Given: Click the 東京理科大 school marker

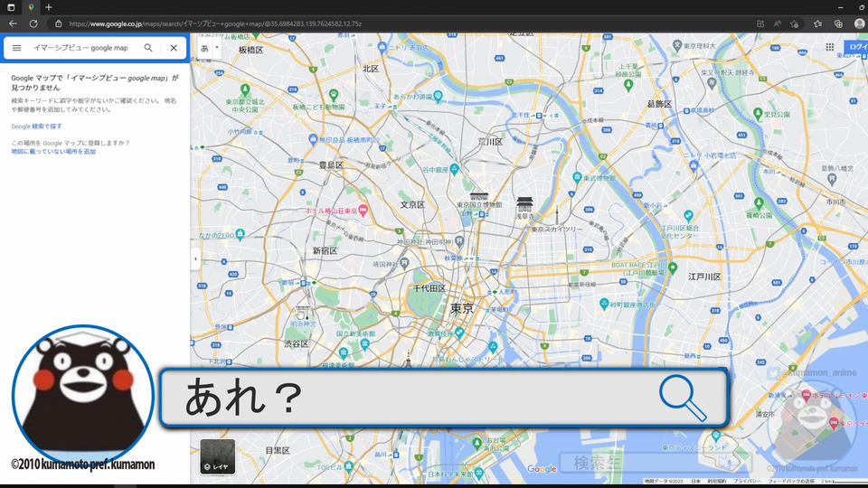Looking at the screenshot, I should click(x=677, y=45).
